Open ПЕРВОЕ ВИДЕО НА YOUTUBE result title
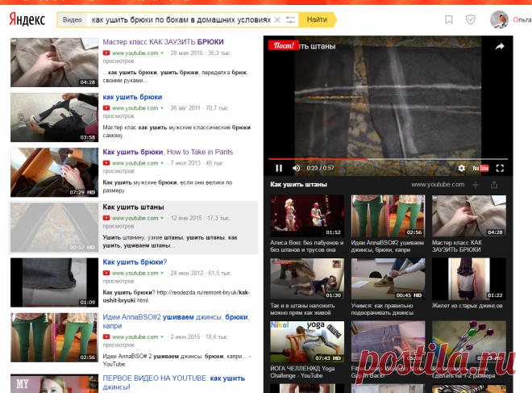Screen dimensions: 532x393 pyautogui.click(x=174, y=383)
